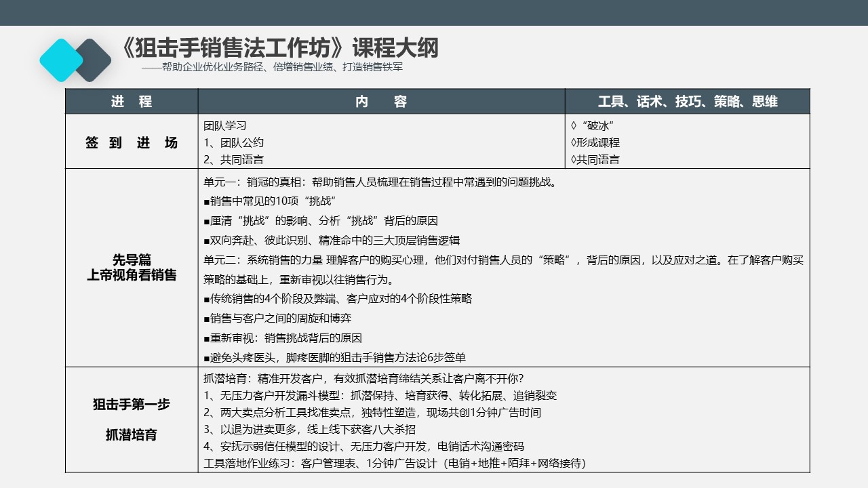Click the bullet ◊"破冰"
868x488 pixels.
(x=593, y=125)
